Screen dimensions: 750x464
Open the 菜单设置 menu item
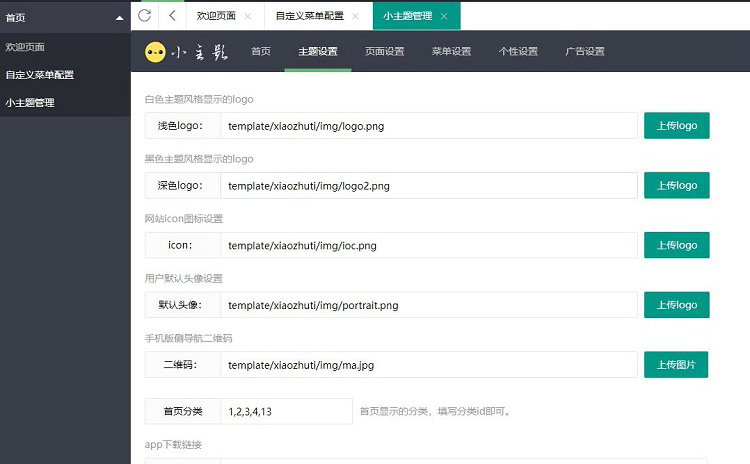pos(451,52)
